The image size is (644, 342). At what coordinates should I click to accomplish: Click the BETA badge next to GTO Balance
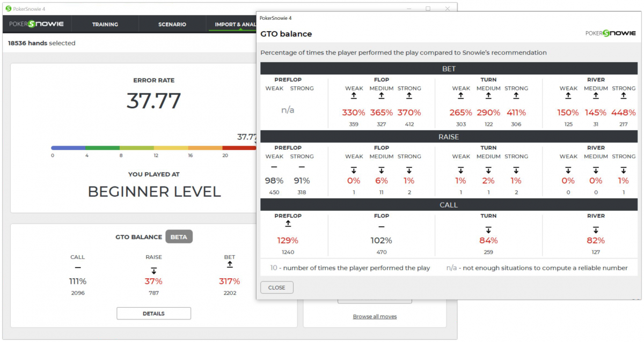[179, 237]
